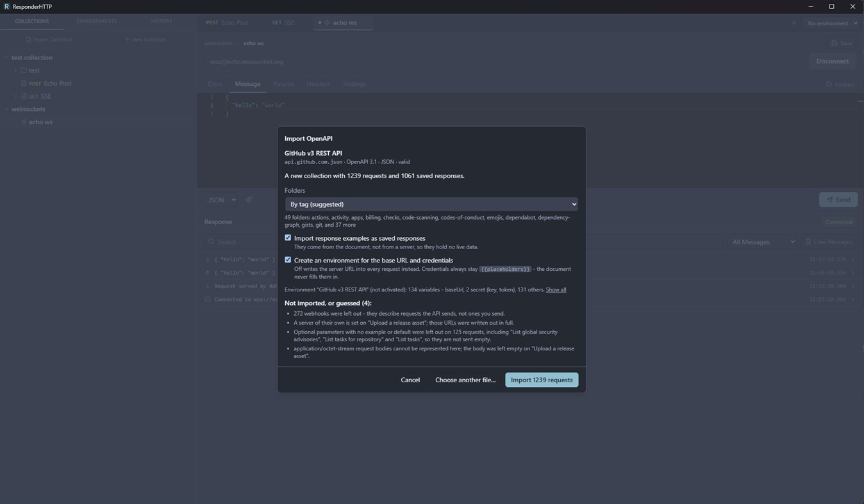The height and width of the screenshot is (504, 864).
Task: Open the GET SSE request tab
Action: (283, 22)
